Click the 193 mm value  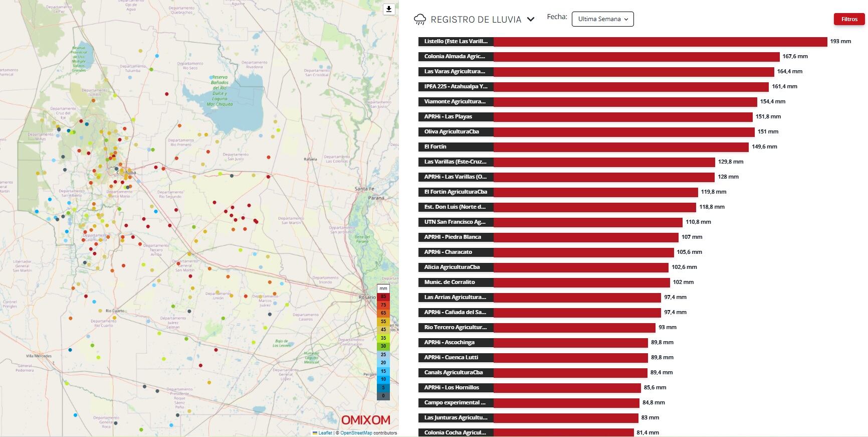tap(840, 42)
